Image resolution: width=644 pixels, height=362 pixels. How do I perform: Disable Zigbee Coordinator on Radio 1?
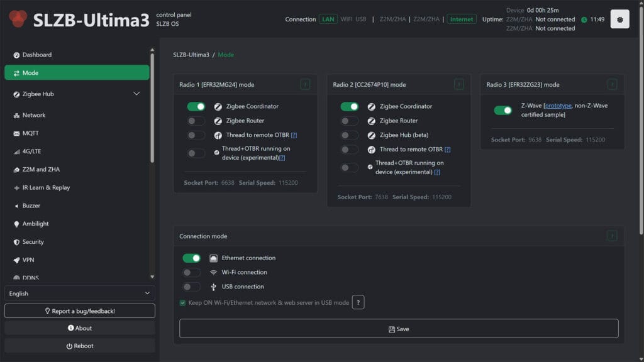(x=196, y=106)
